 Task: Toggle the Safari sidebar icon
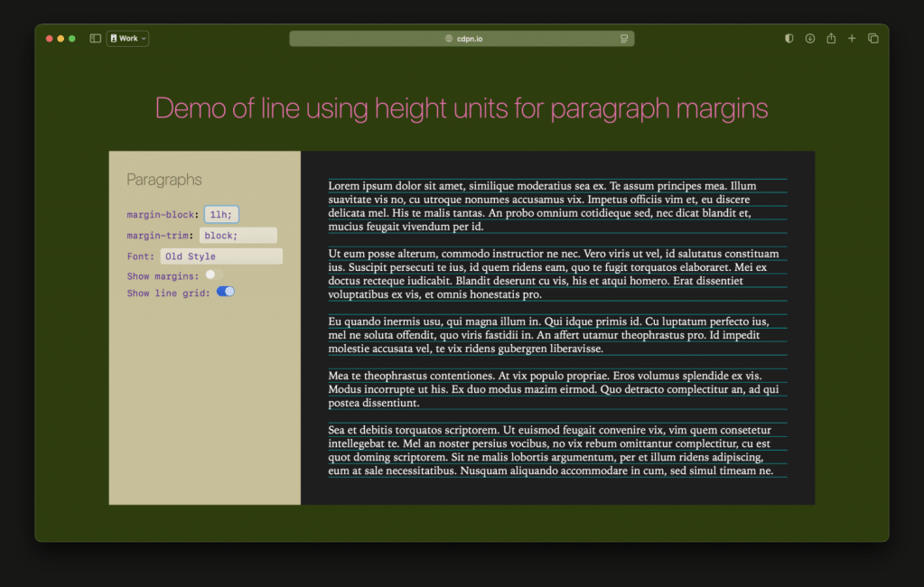click(96, 39)
